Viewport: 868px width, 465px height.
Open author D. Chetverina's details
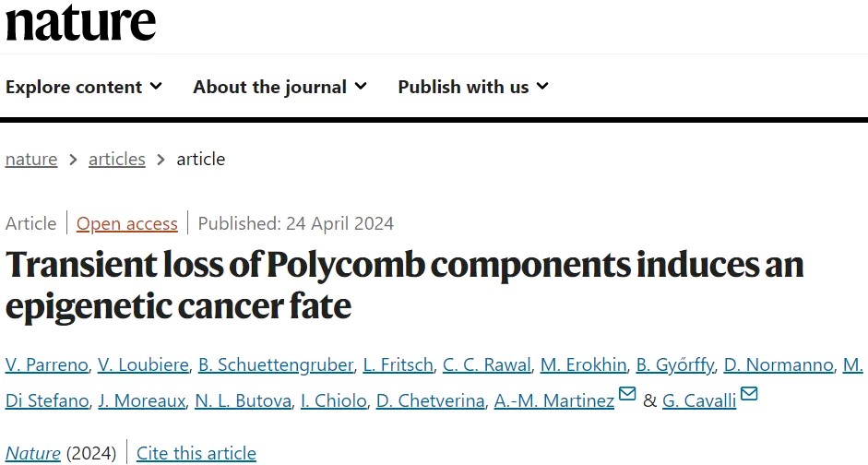[x=431, y=400]
